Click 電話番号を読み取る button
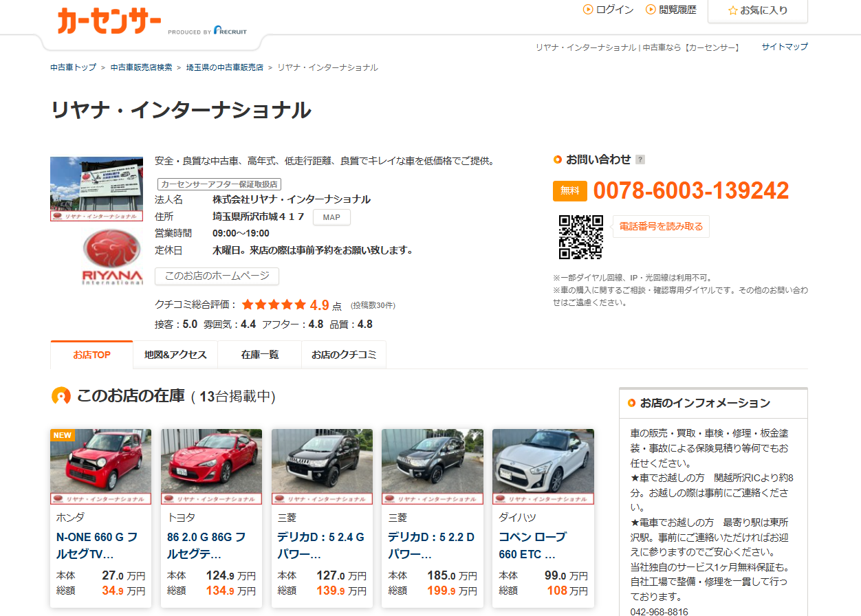Screen dimensions: 861x616 [661, 226]
